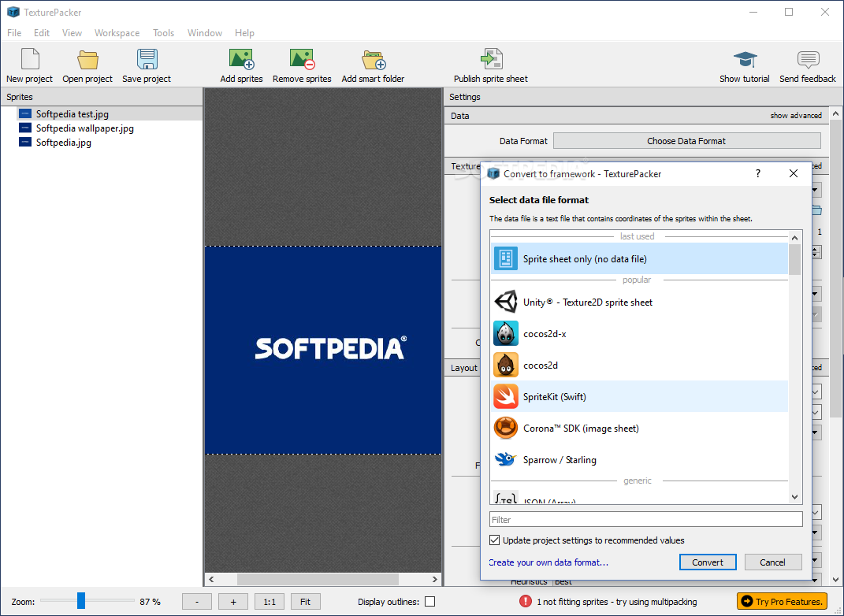Create a New project from toolbar
Image resolution: width=844 pixels, height=616 pixels.
[30, 65]
